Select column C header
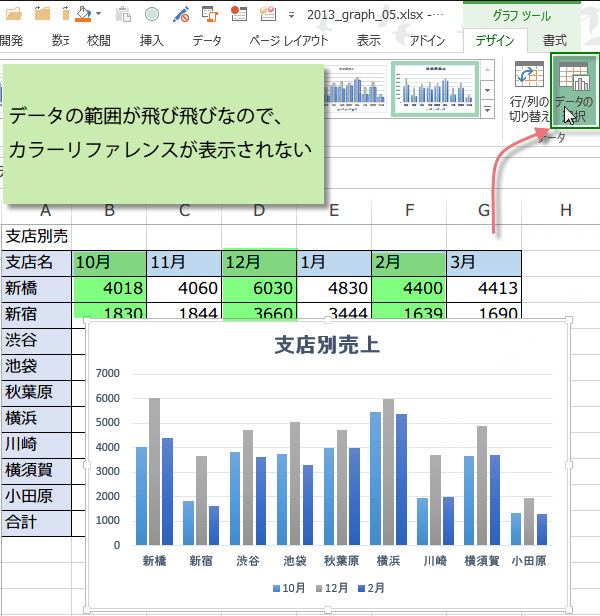600x616 pixels. click(x=184, y=211)
